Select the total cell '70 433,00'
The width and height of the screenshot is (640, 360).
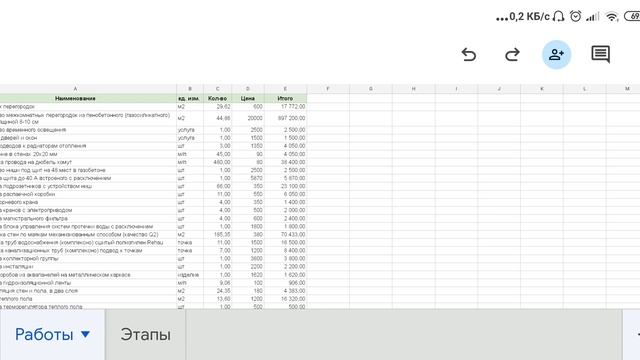point(285,235)
